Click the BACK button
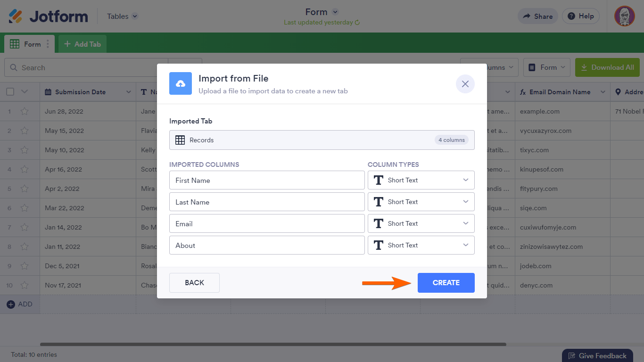The height and width of the screenshot is (362, 644). (194, 283)
